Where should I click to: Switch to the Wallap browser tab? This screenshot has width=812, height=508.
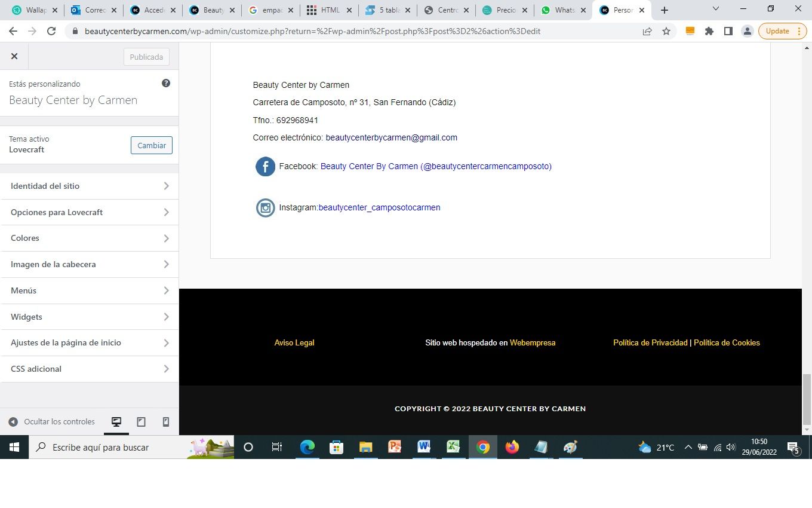tap(36, 10)
